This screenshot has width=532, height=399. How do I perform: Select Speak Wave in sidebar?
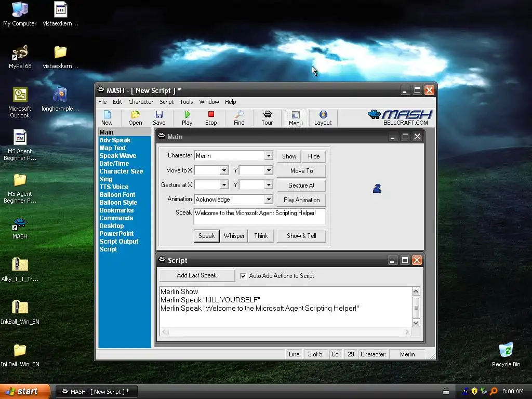point(118,156)
